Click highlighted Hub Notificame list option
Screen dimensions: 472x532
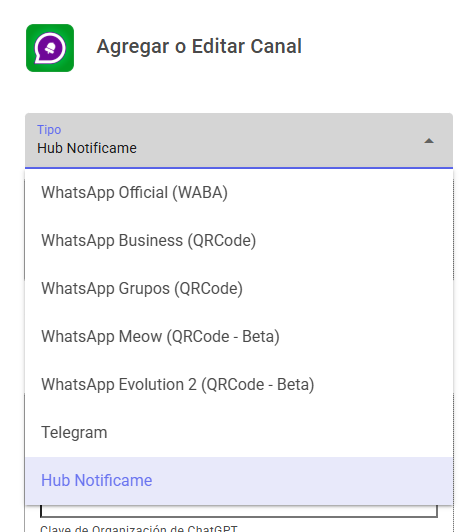[239, 481]
